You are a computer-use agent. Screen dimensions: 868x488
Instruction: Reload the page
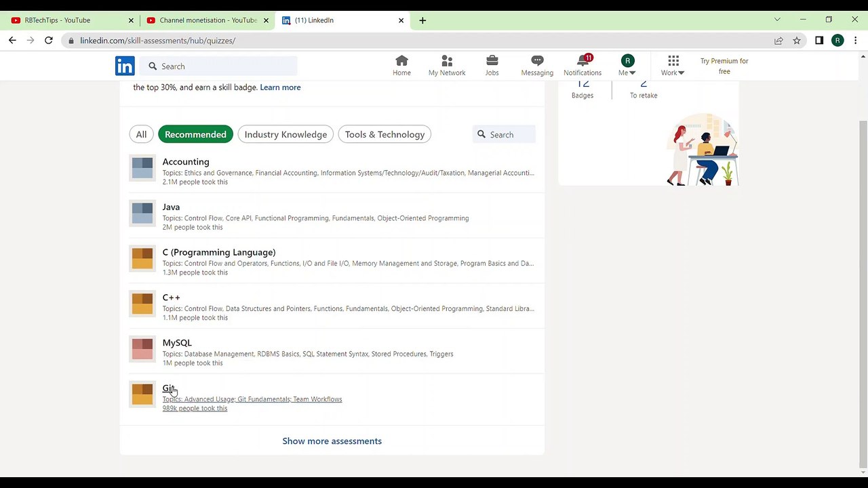[x=49, y=41]
